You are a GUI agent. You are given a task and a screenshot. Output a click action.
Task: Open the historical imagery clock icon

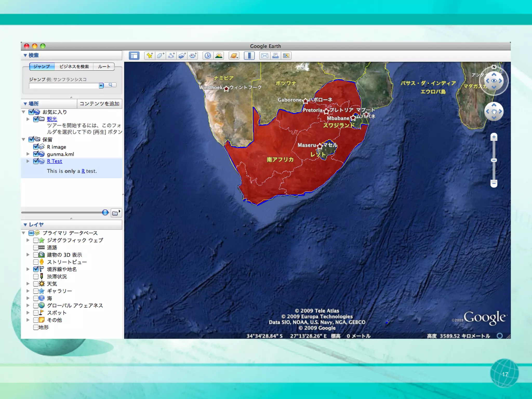pos(208,56)
